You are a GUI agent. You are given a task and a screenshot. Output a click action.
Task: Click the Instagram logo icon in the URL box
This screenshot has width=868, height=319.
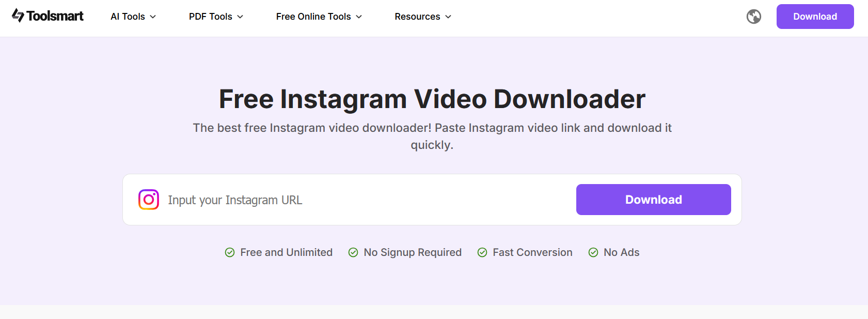(x=149, y=200)
